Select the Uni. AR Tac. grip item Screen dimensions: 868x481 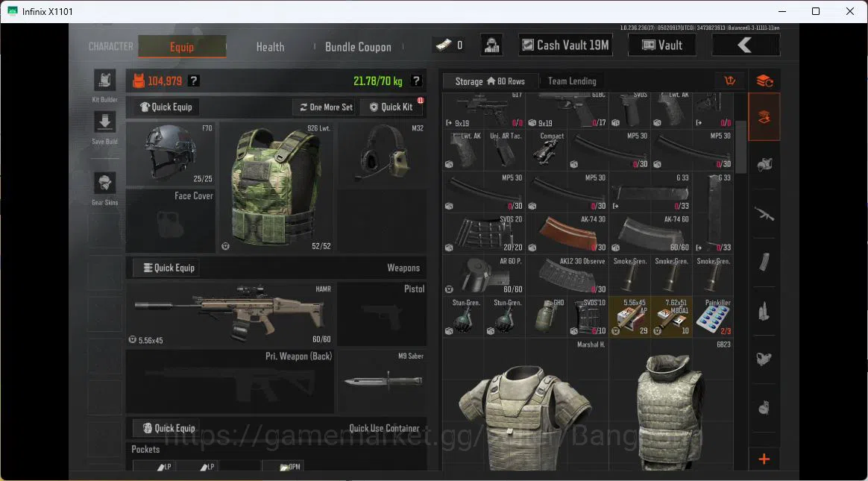pos(505,150)
